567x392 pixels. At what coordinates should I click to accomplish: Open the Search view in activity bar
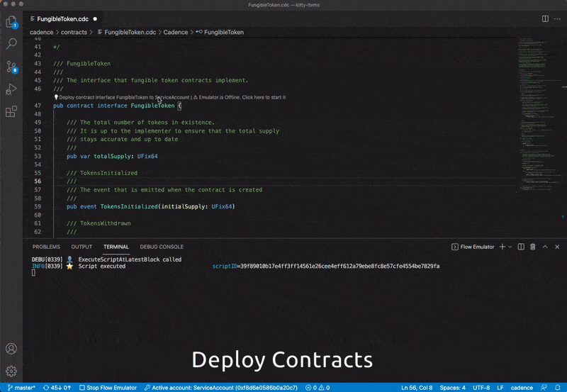11,43
